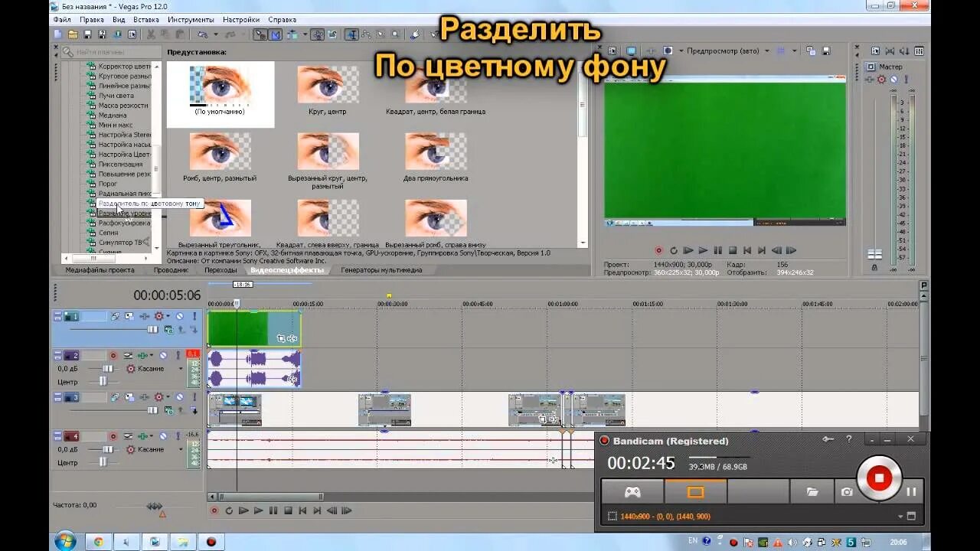Create a new project from toolbar

pyautogui.click(x=57, y=34)
